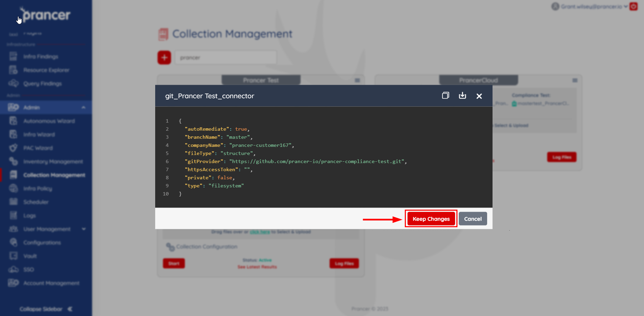Click the collection search field
The height and width of the screenshot is (316, 644).
pos(226,58)
